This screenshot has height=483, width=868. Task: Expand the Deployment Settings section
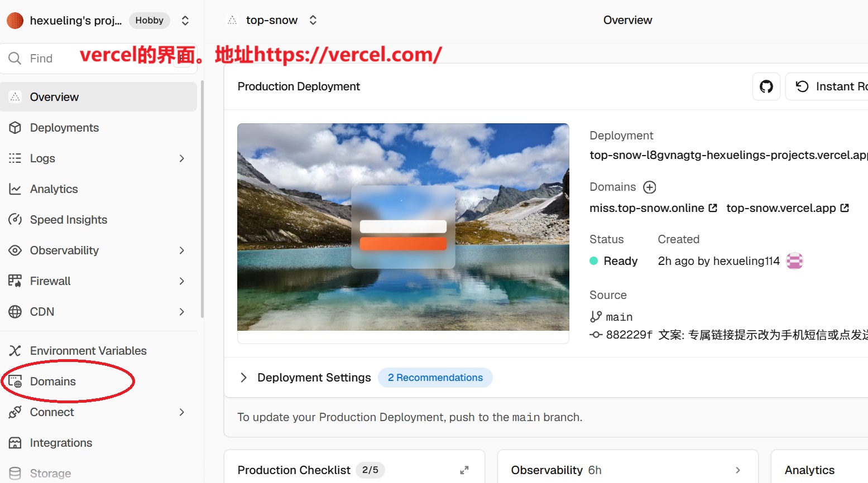pos(243,378)
